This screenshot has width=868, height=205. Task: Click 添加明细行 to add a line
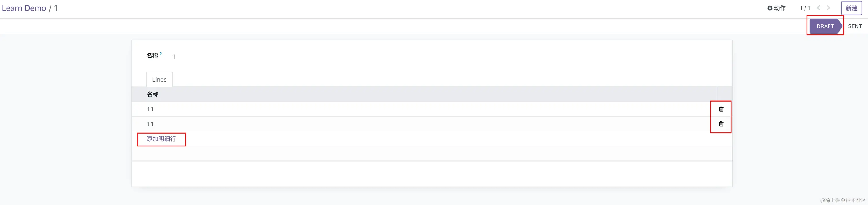(x=161, y=139)
